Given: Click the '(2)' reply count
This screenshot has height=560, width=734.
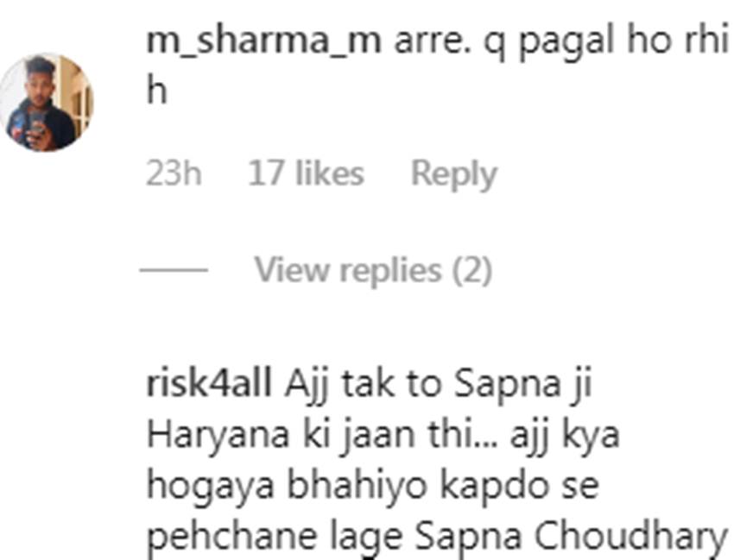Looking at the screenshot, I should (472, 271).
